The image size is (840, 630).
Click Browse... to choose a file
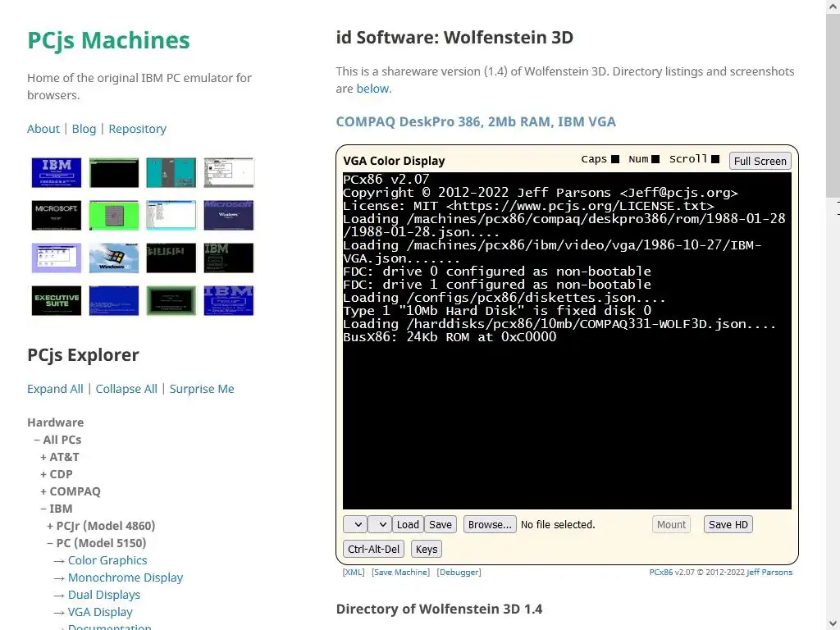[490, 524]
